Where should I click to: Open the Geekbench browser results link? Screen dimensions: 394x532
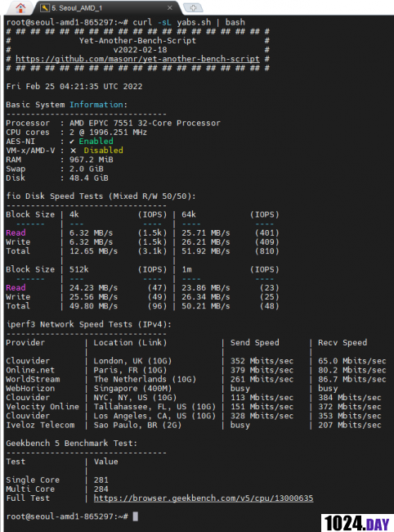pos(204,498)
